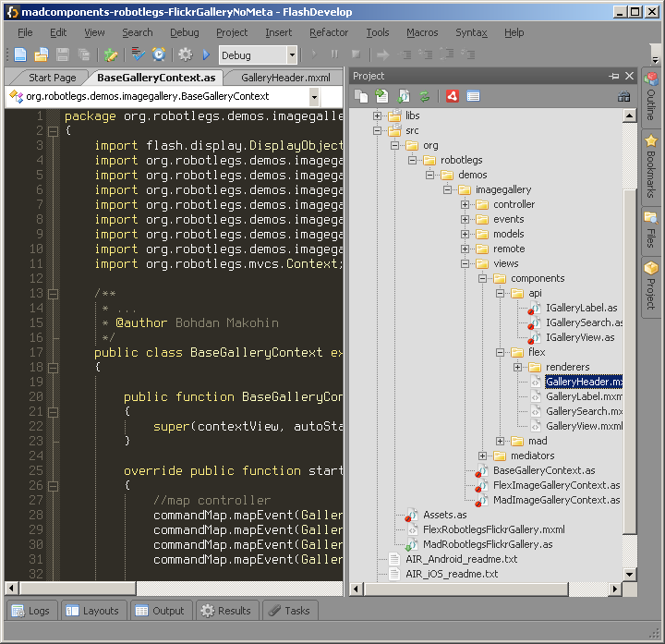
Task: Click the New Document toolbar icon
Action: coord(19,55)
